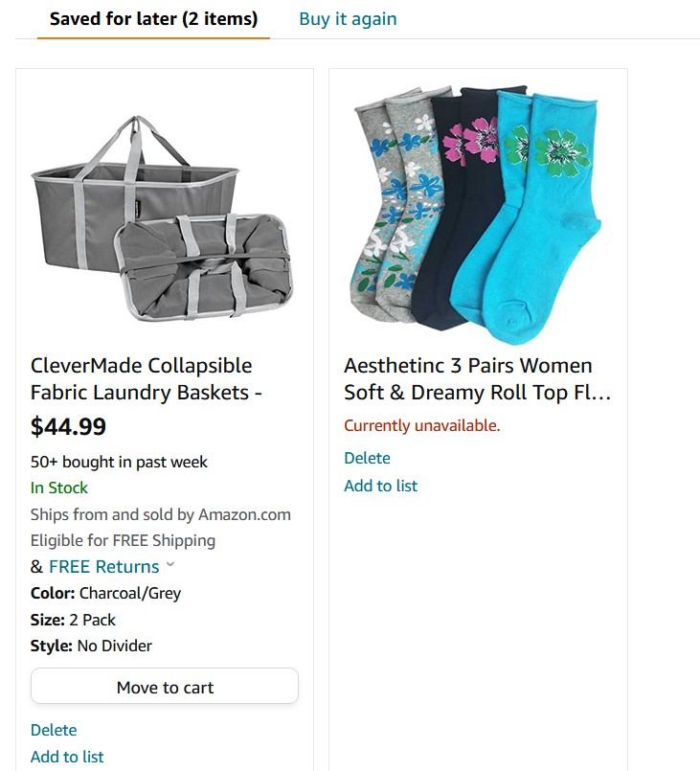Viewport: 700px width, 771px height.
Task: Click Ships from and sold by Amazon.com
Action: 160,514
